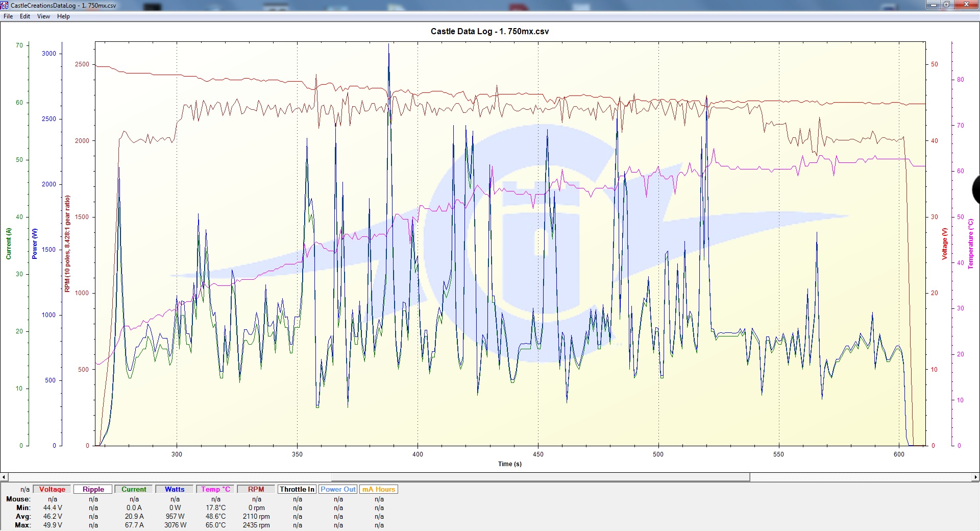Click the 600 tick on time axis
This screenshot has width=980, height=531.
tap(899, 454)
